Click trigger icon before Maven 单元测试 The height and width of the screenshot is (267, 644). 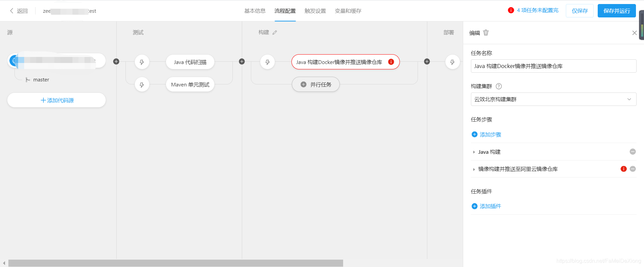click(142, 85)
